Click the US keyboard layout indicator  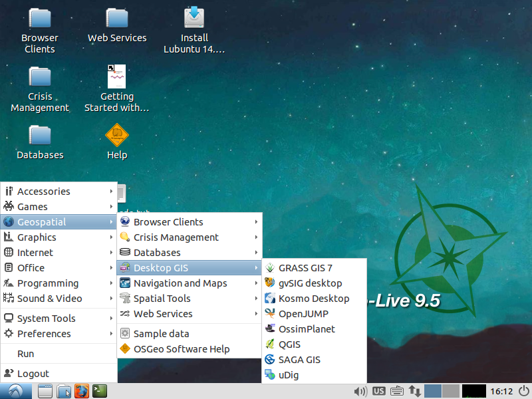click(x=378, y=391)
